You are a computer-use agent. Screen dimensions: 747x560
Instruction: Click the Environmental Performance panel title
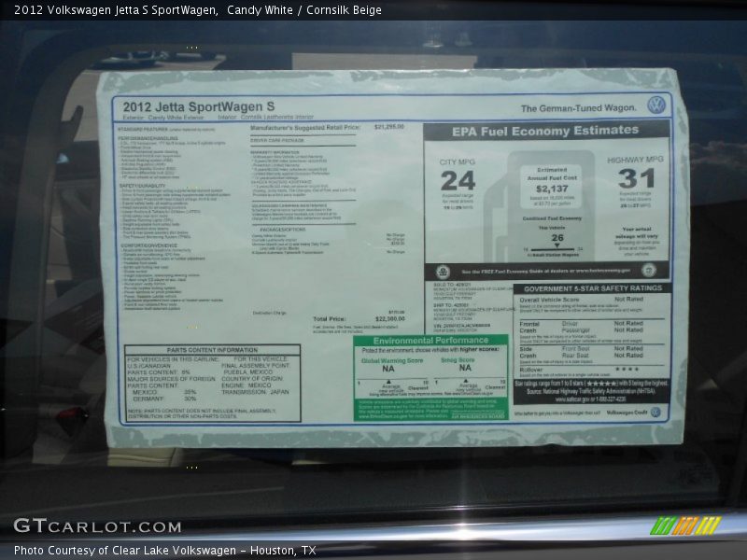click(432, 341)
